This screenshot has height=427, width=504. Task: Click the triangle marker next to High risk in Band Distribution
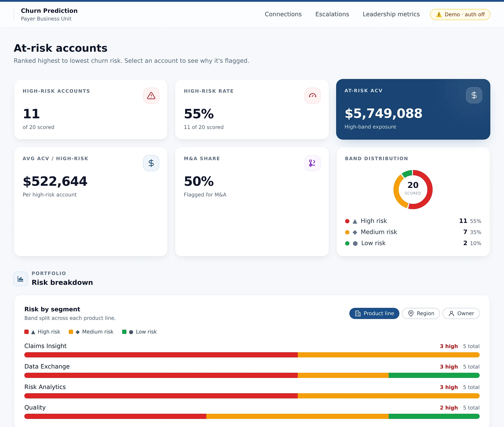(355, 221)
